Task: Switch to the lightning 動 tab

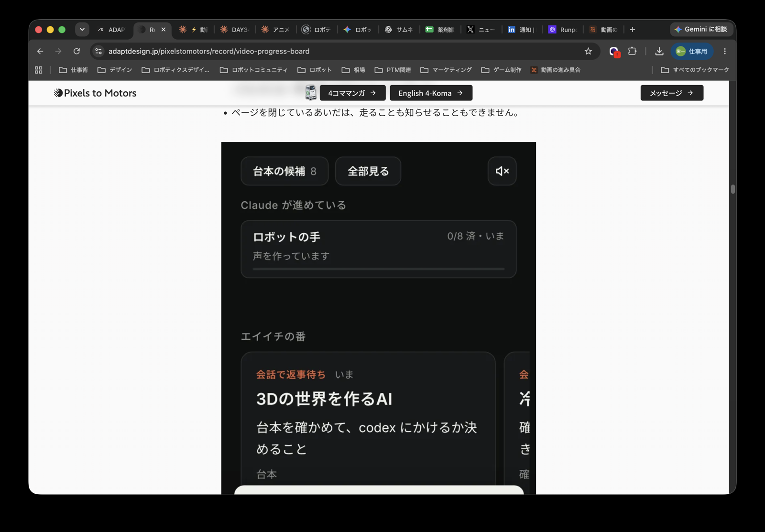Action: click(x=193, y=30)
